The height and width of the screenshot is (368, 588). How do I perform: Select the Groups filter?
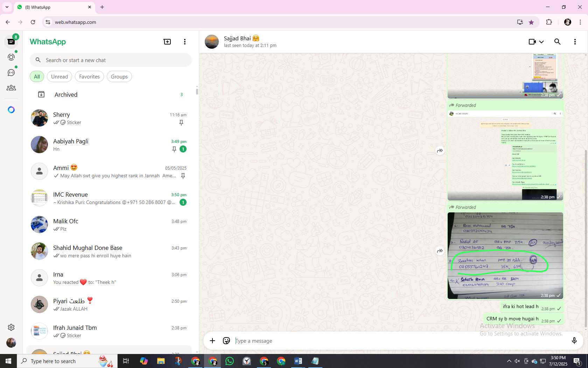[x=119, y=76]
